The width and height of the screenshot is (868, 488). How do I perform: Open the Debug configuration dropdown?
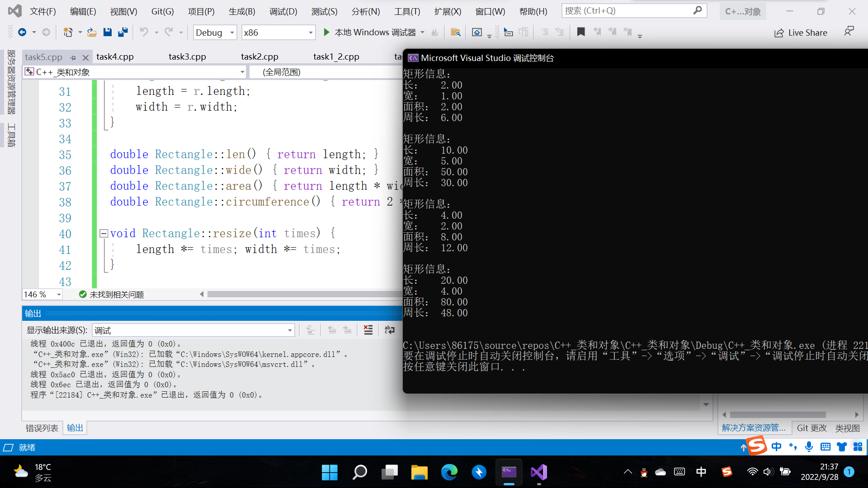click(x=232, y=33)
